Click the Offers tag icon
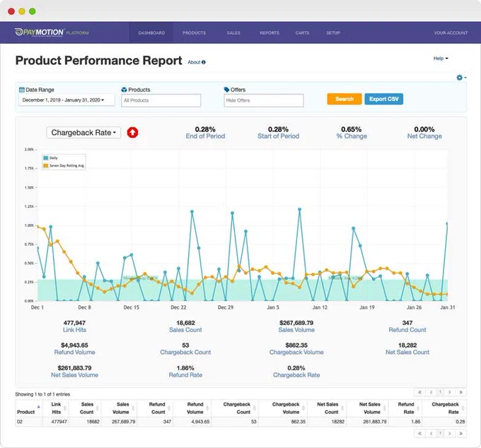Viewport: 481px width, 448px height. 226,90
